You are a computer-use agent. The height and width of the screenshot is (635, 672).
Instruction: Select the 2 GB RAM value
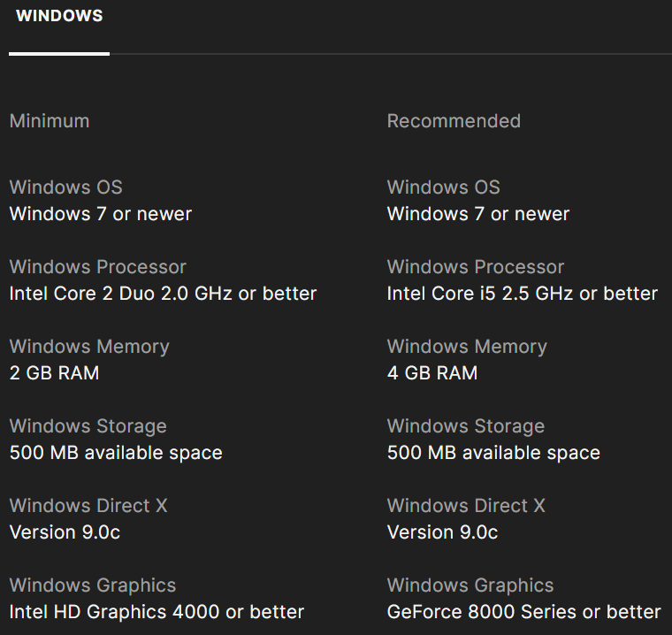[x=54, y=373]
